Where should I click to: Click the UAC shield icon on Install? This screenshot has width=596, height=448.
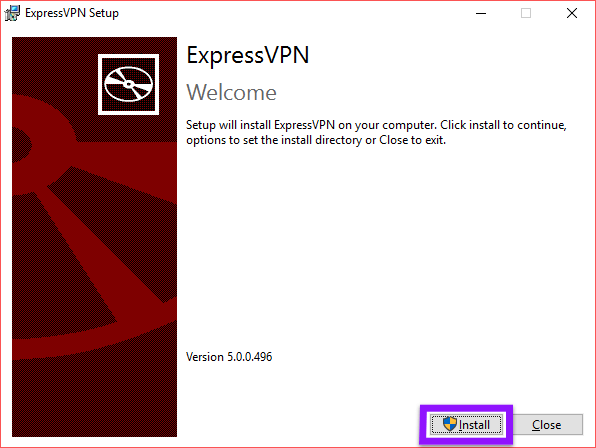[450, 424]
